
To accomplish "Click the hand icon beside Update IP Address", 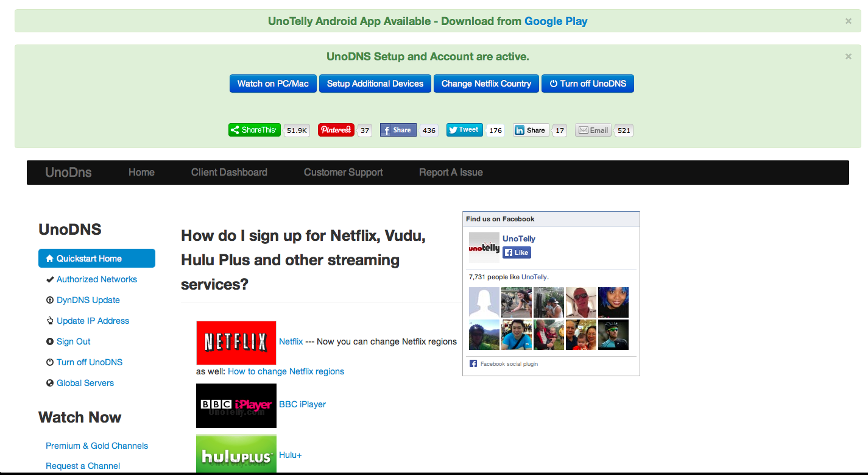I will tap(50, 321).
